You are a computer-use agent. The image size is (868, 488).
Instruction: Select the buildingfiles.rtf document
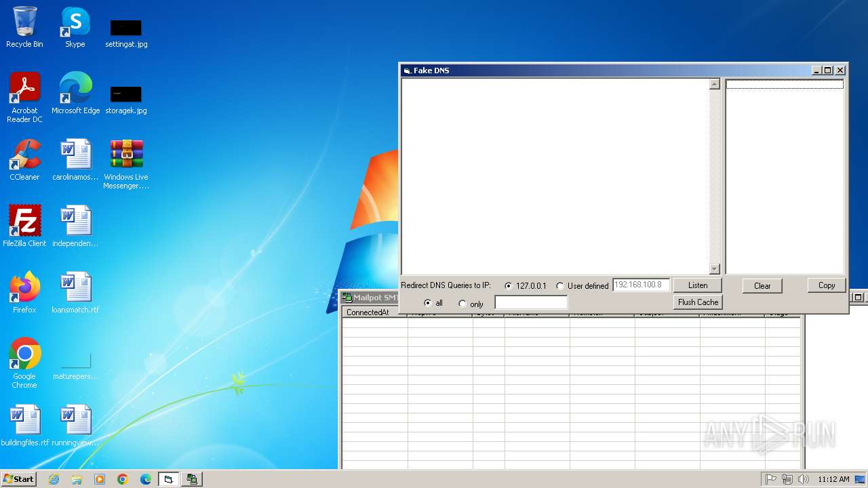pyautogui.click(x=24, y=426)
